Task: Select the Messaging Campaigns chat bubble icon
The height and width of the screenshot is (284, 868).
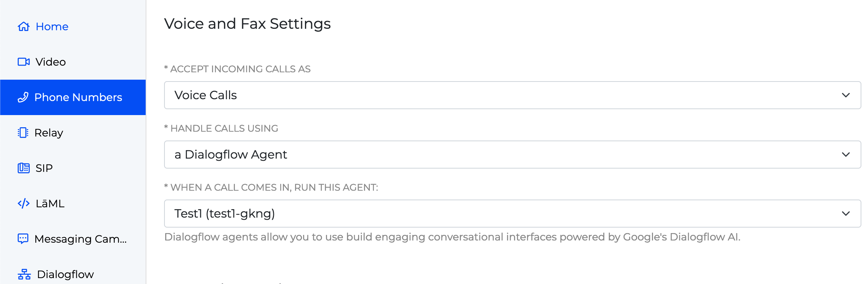Action: click(x=24, y=239)
